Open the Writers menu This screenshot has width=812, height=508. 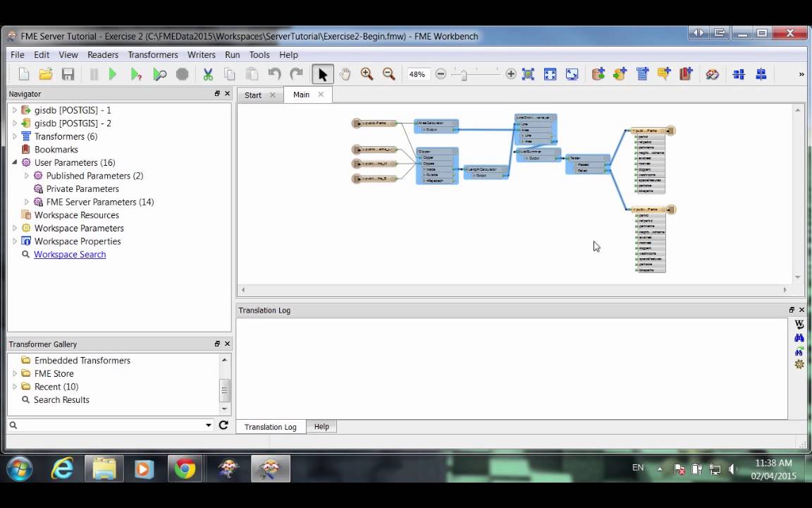pyautogui.click(x=202, y=54)
